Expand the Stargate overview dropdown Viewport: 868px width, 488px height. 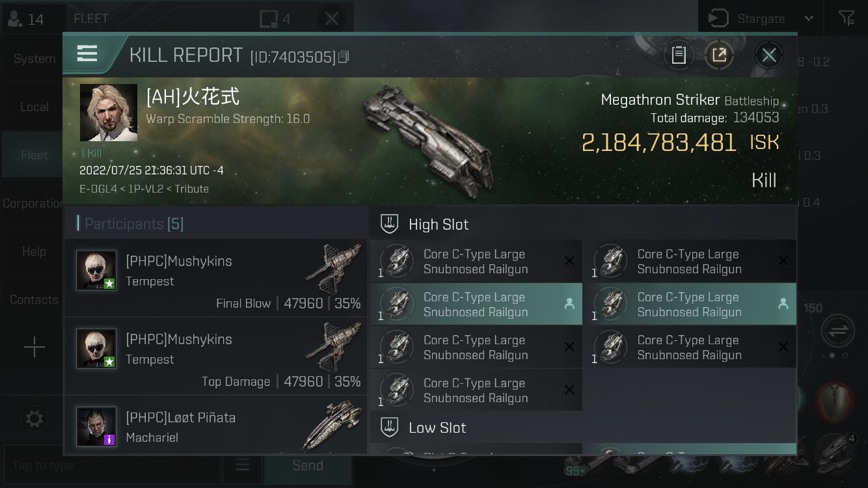809,18
